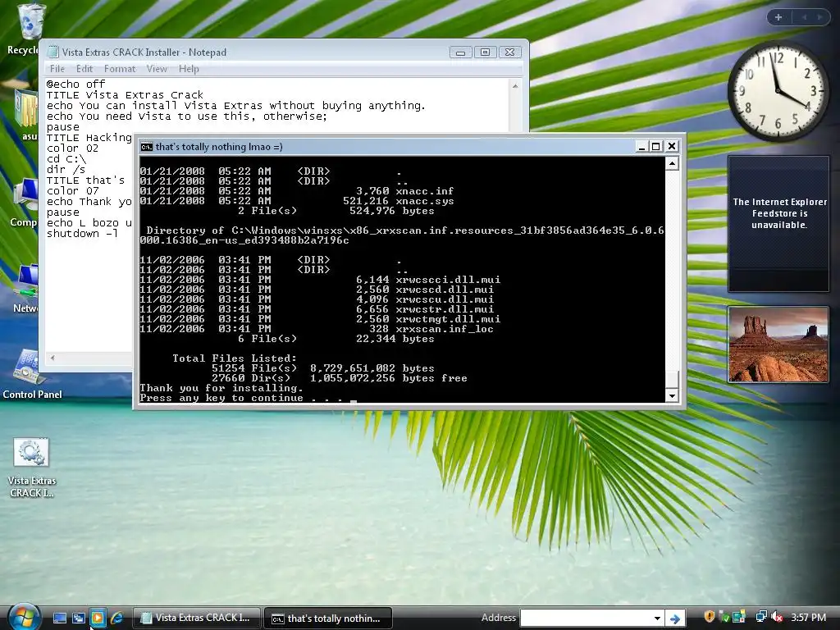This screenshot has width=840, height=630.
Task: Click Notepad vertical scrollbar up arrow
Action: point(515,85)
